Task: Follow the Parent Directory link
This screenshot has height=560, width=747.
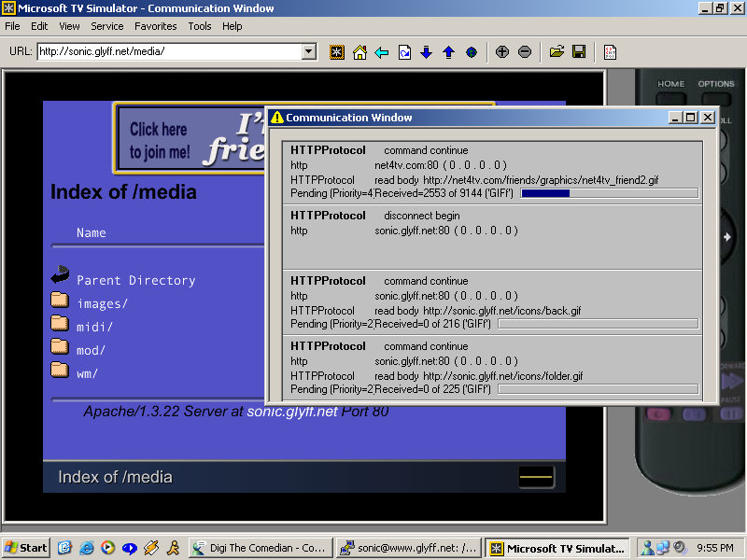Action: tap(135, 280)
